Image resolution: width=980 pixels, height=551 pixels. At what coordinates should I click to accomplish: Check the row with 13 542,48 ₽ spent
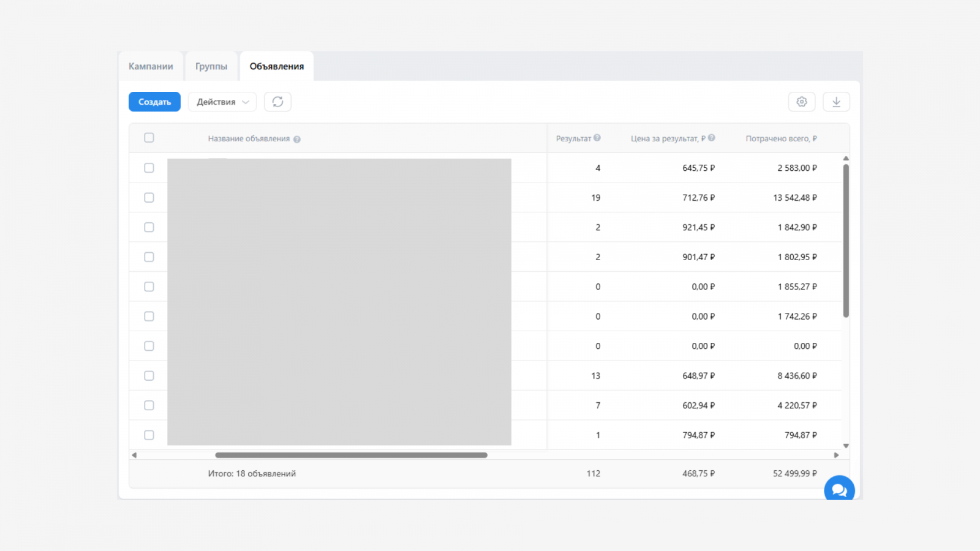tap(149, 198)
